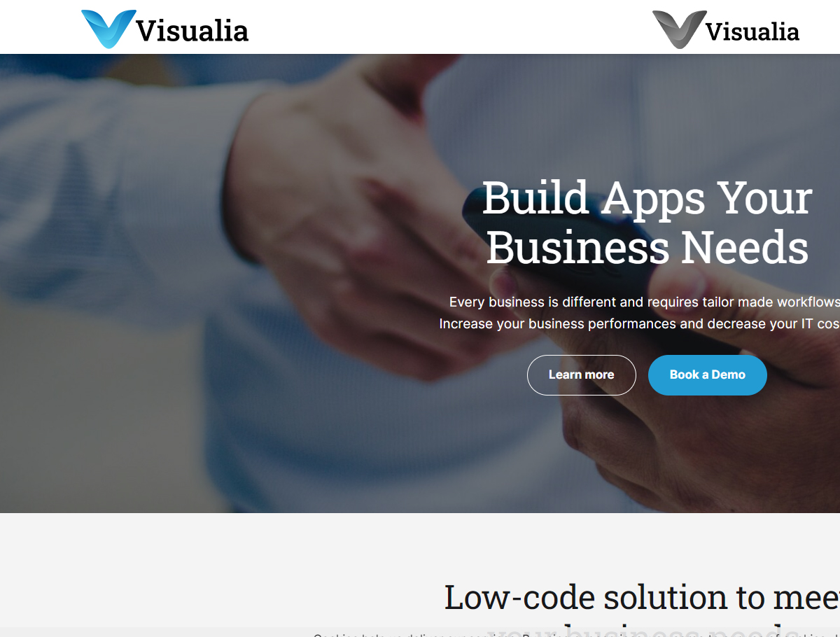Select the Visualia wordmark beside blue logo
The image size is (840, 637).
[x=192, y=31]
